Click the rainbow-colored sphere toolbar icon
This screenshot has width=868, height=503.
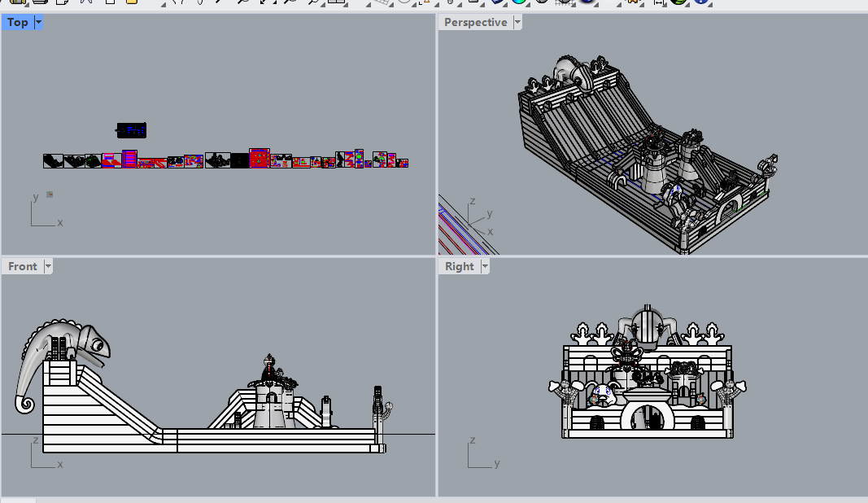tap(521, 2)
